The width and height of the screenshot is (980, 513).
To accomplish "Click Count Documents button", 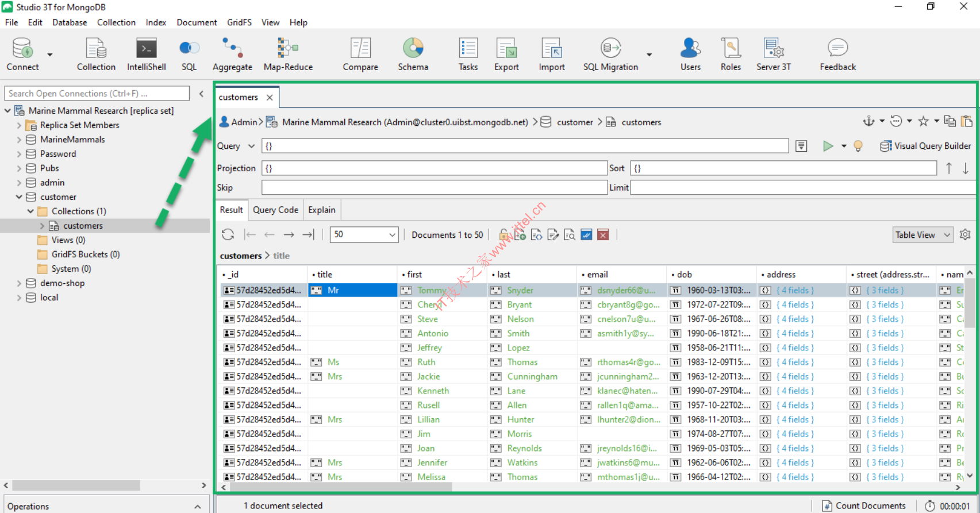I will click(864, 506).
